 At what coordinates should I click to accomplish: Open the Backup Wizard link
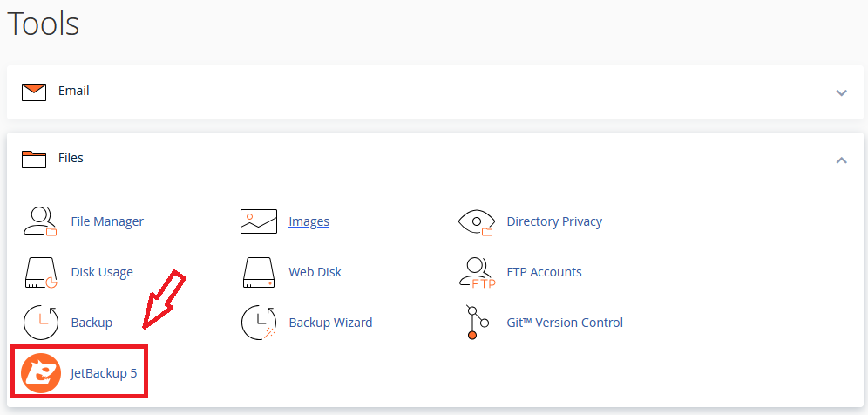point(330,323)
